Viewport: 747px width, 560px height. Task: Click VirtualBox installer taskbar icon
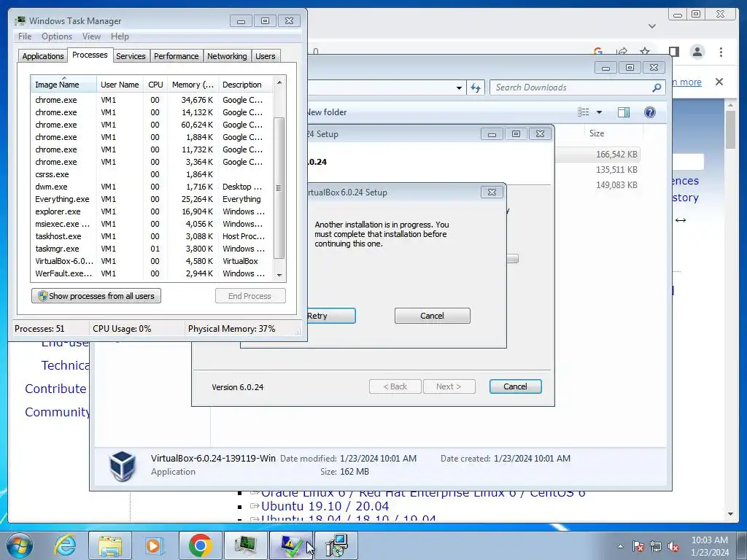(336, 545)
